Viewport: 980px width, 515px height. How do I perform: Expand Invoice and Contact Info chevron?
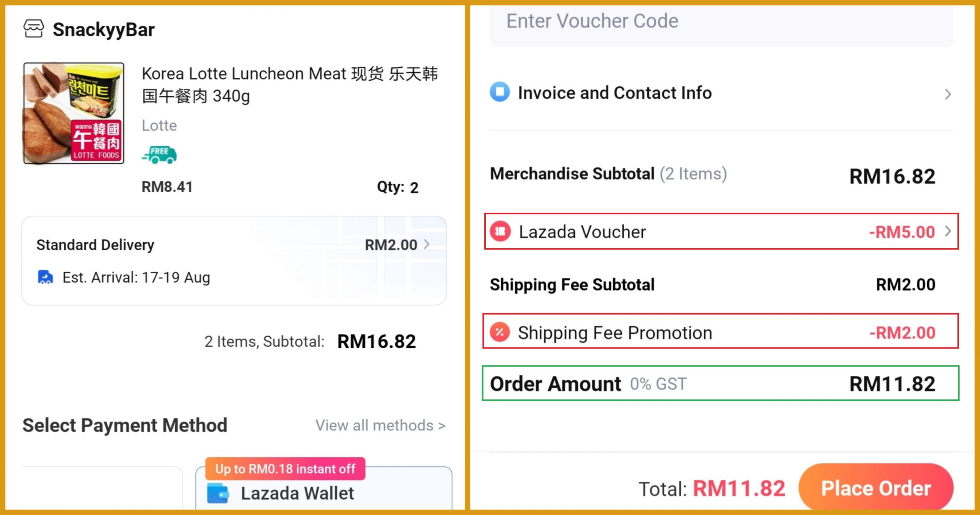(x=947, y=94)
